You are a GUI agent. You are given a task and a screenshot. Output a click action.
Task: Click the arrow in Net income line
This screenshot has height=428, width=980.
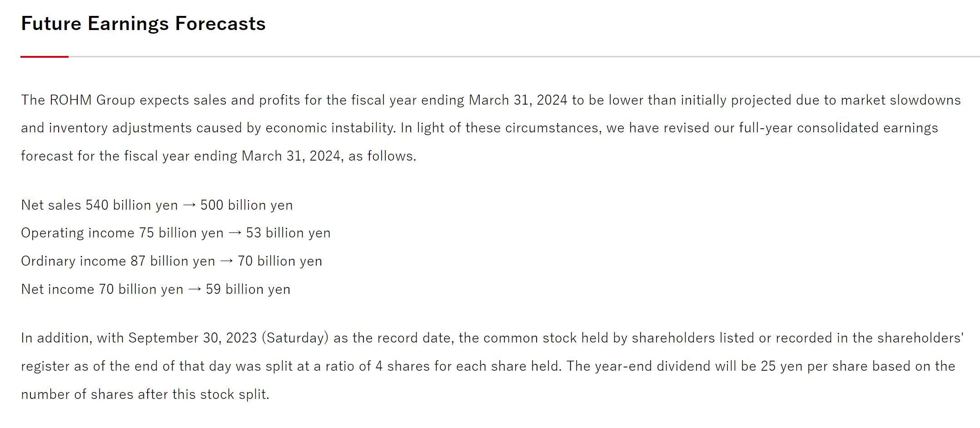(x=194, y=289)
